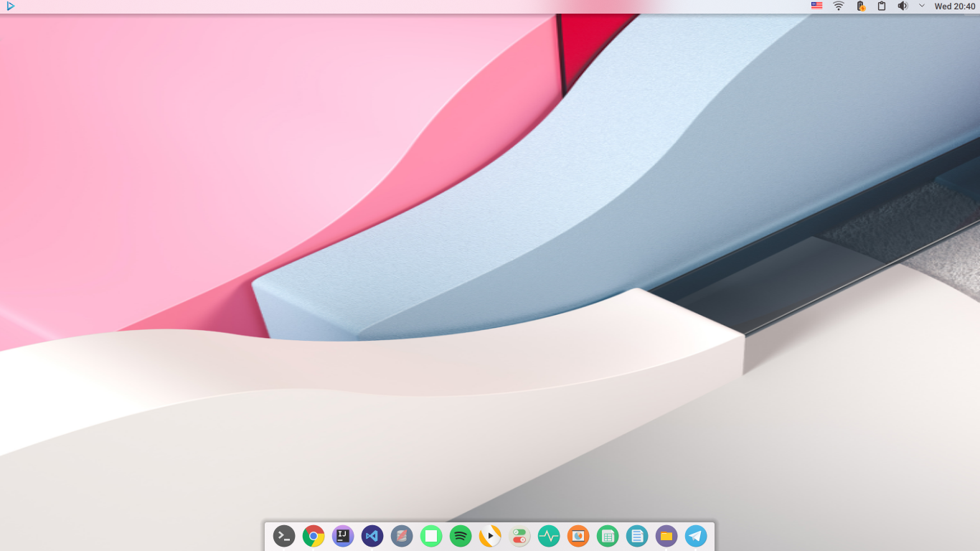Open the file manager from dock
The image size is (980, 551).
[x=666, y=536]
